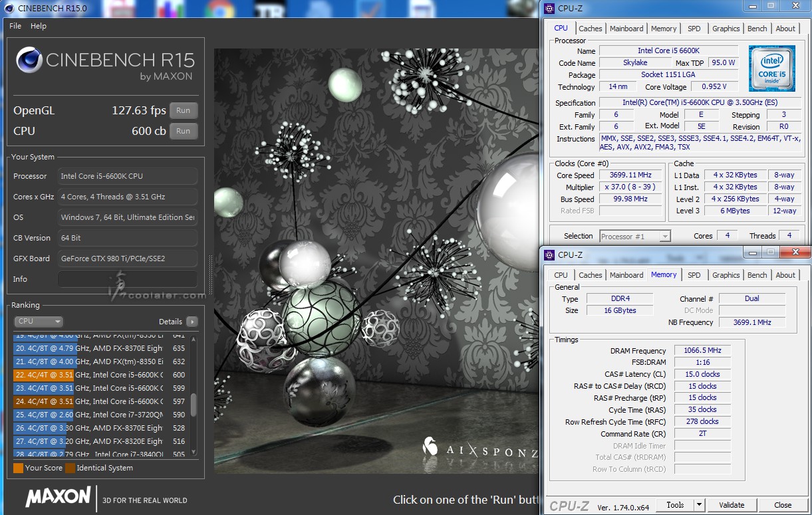812x515 pixels.
Task: Switch to the Caches tab in the CPU-Z window showing the Memory tab
Action: click(590, 275)
